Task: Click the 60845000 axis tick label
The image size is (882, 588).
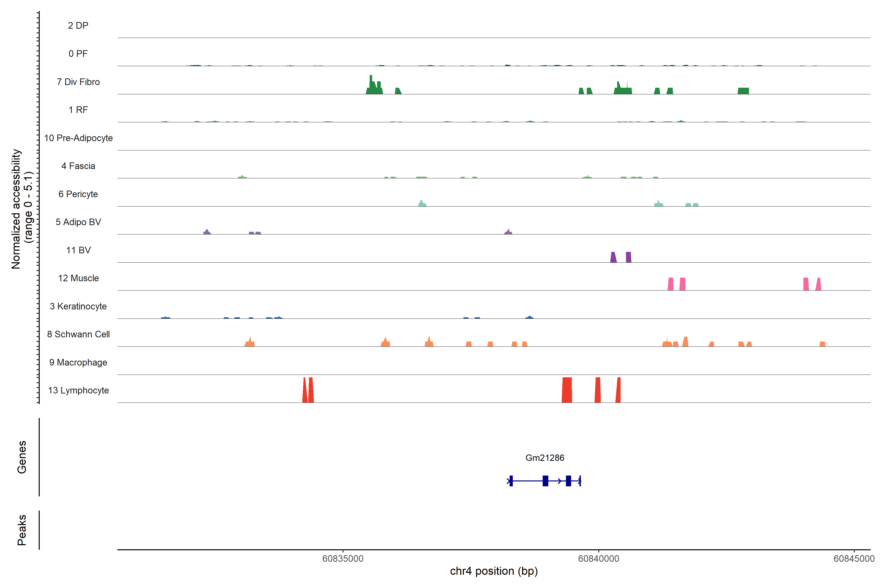Action: point(854,558)
